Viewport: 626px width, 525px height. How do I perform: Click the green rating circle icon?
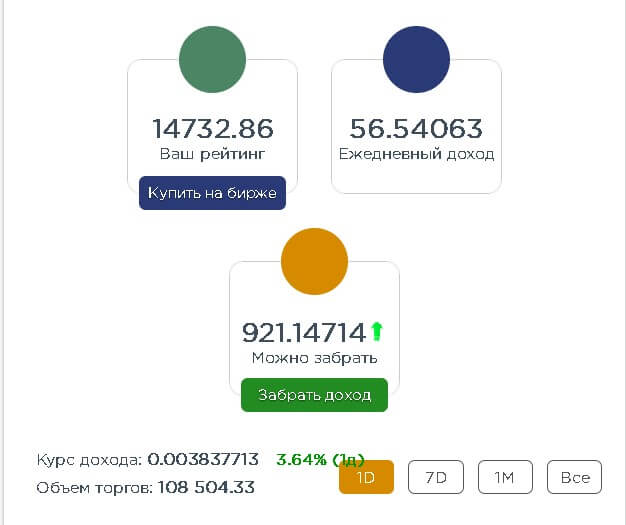(x=212, y=59)
